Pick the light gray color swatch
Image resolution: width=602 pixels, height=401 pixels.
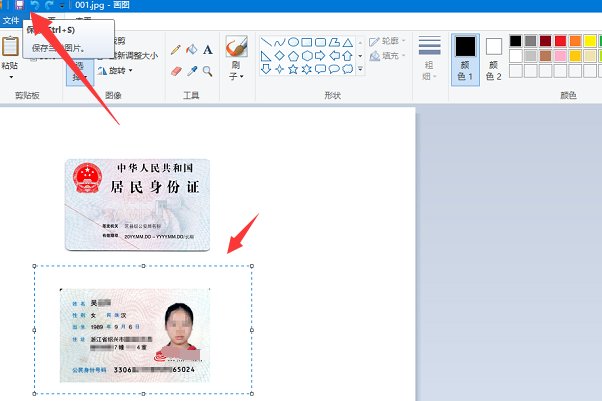pos(531,56)
